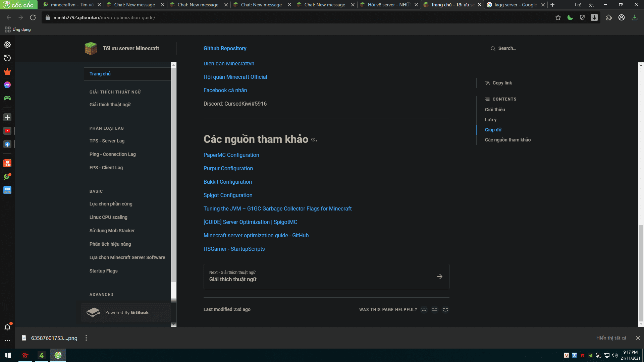Open the extensions puzzle icon
The height and width of the screenshot is (362, 644).
click(609, 17)
